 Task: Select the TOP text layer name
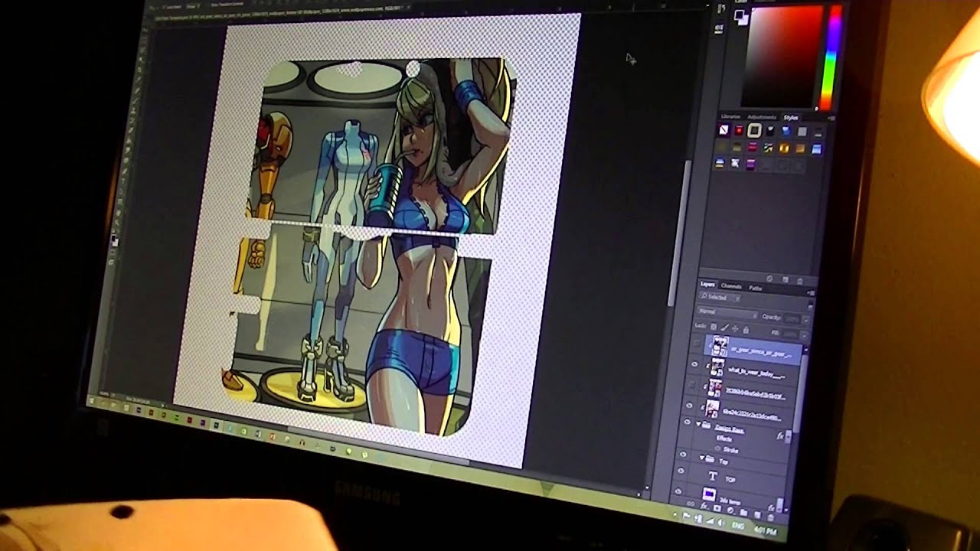point(730,479)
